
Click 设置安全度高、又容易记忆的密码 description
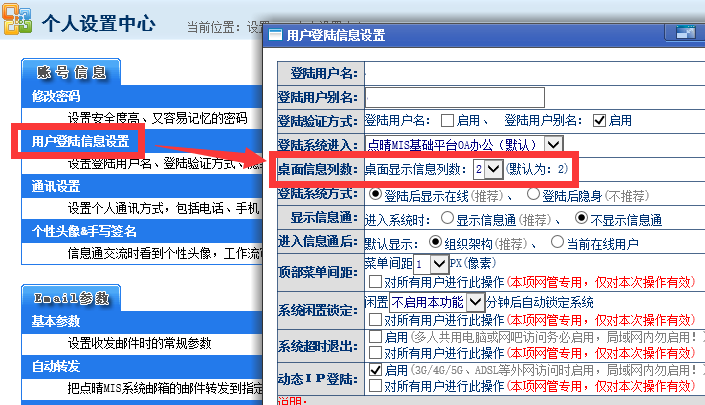pos(157,119)
